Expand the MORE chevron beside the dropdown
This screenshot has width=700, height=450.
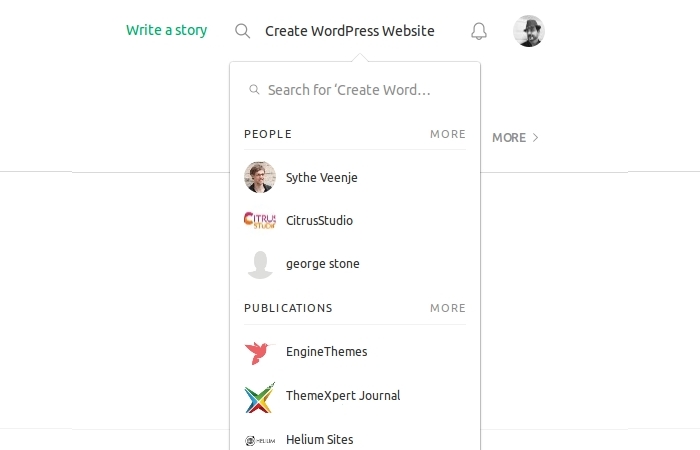pos(516,138)
